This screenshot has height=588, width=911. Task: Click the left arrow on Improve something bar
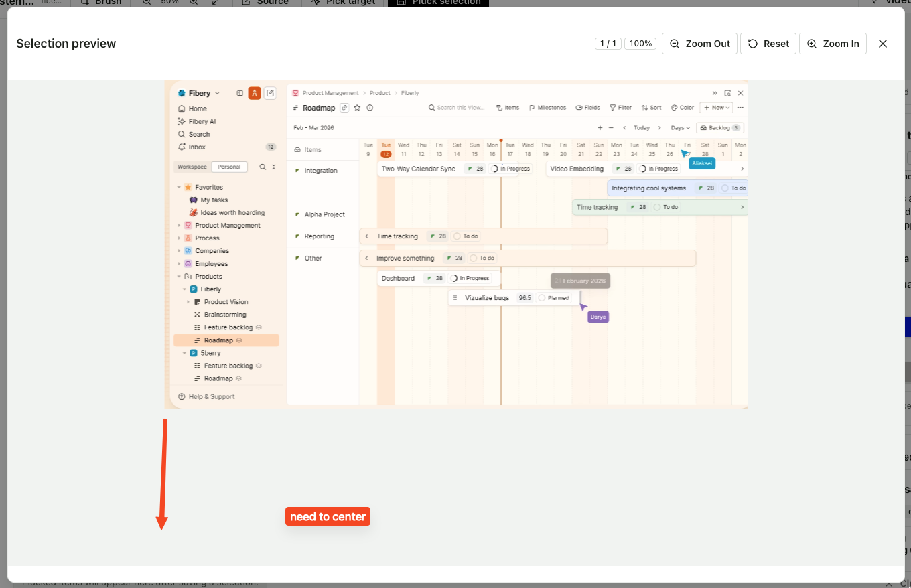tap(366, 258)
